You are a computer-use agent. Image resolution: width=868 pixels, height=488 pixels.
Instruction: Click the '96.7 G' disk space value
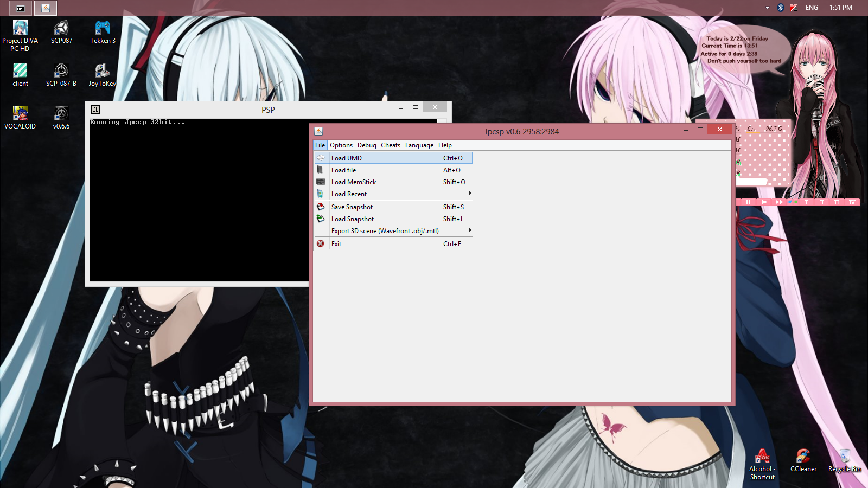774,129
